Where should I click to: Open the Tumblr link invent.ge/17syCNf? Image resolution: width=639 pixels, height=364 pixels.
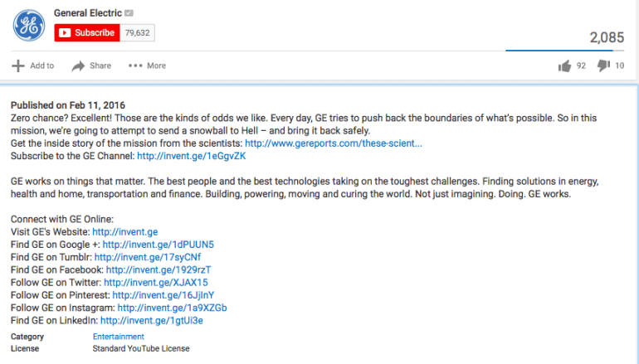tap(148, 257)
